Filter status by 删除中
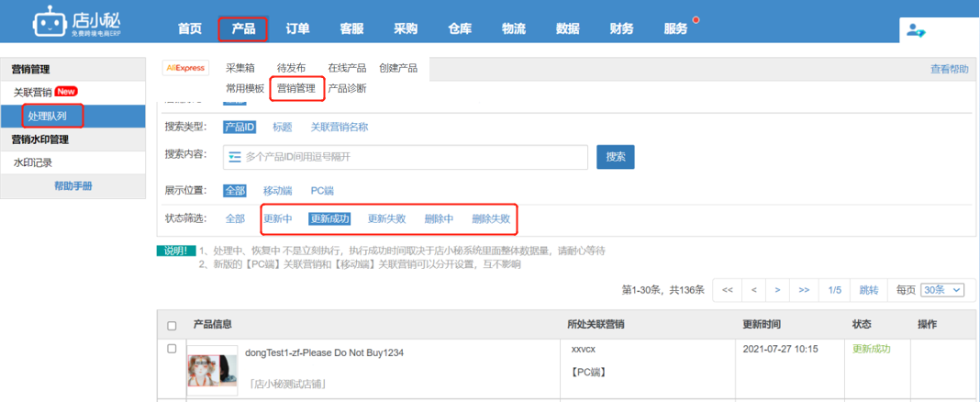980x402 pixels. point(439,218)
